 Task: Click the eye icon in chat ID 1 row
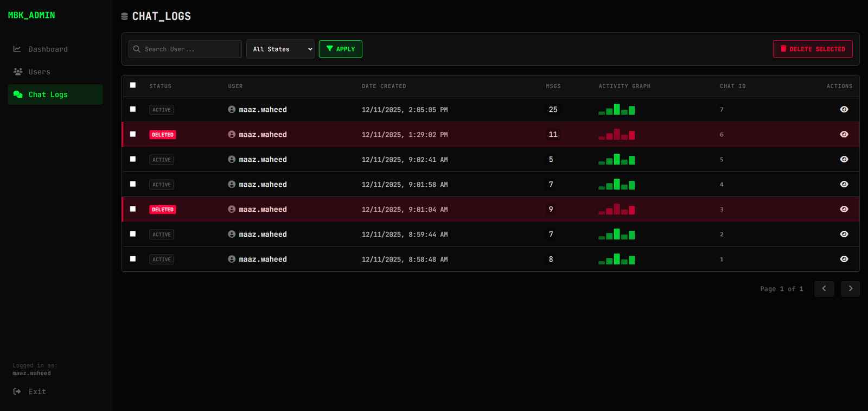tap(844, 260)
